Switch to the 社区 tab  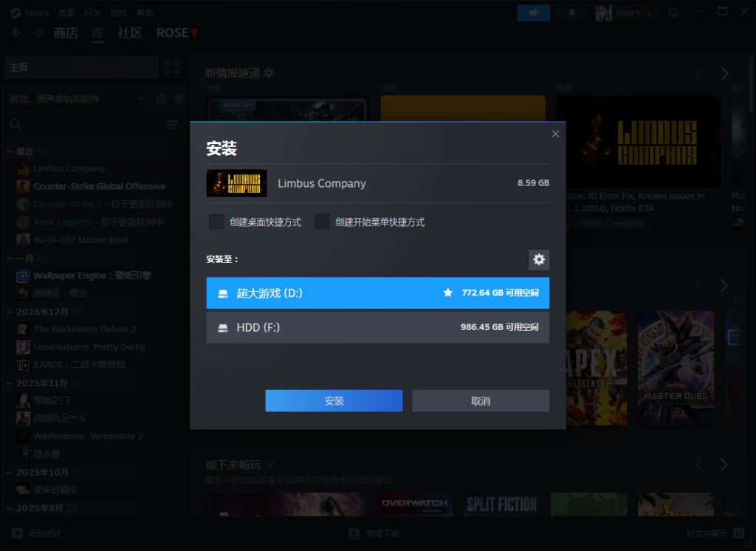[129, 32]
